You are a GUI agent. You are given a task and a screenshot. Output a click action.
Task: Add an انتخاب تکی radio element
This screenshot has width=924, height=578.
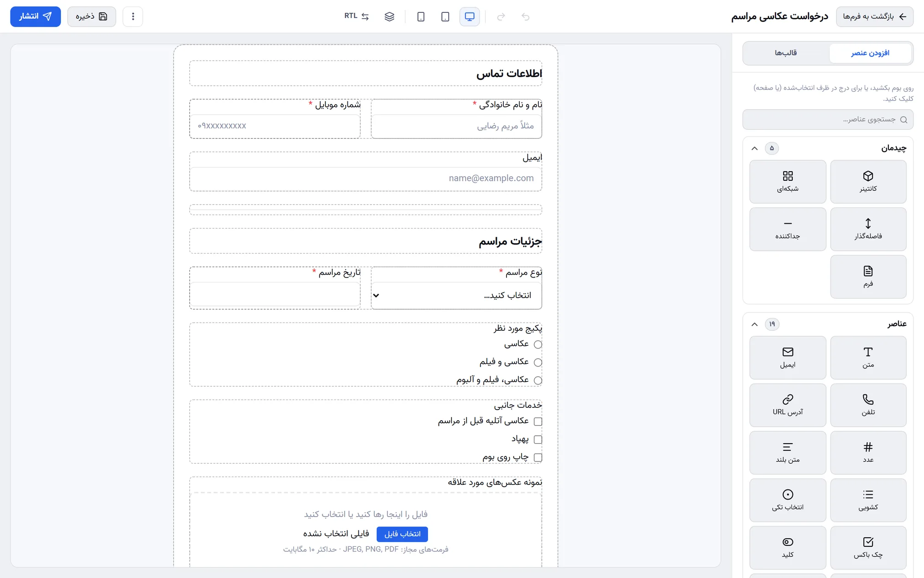click(x=787, y=500)
